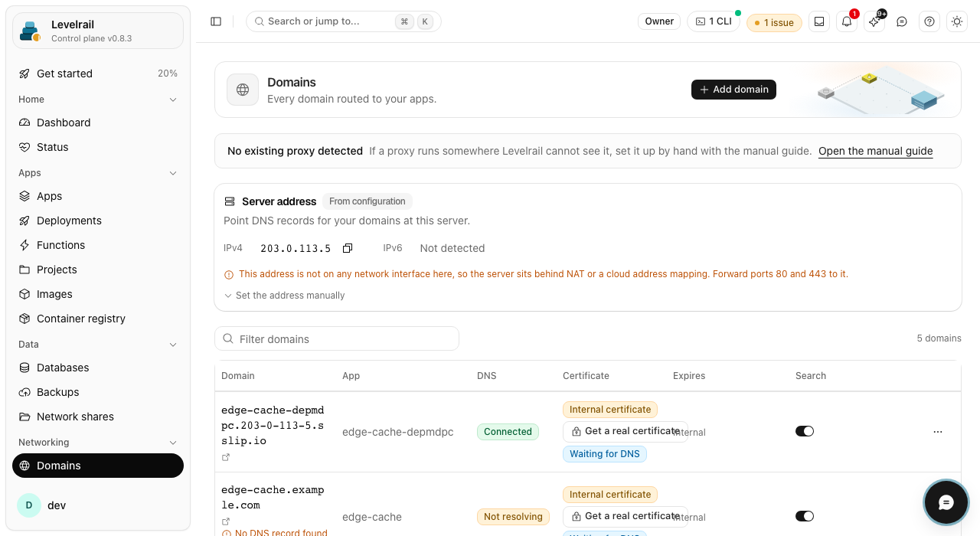Open the AI sparkle assistant icon
The image size is (980, 536).
tap(874, 21)
